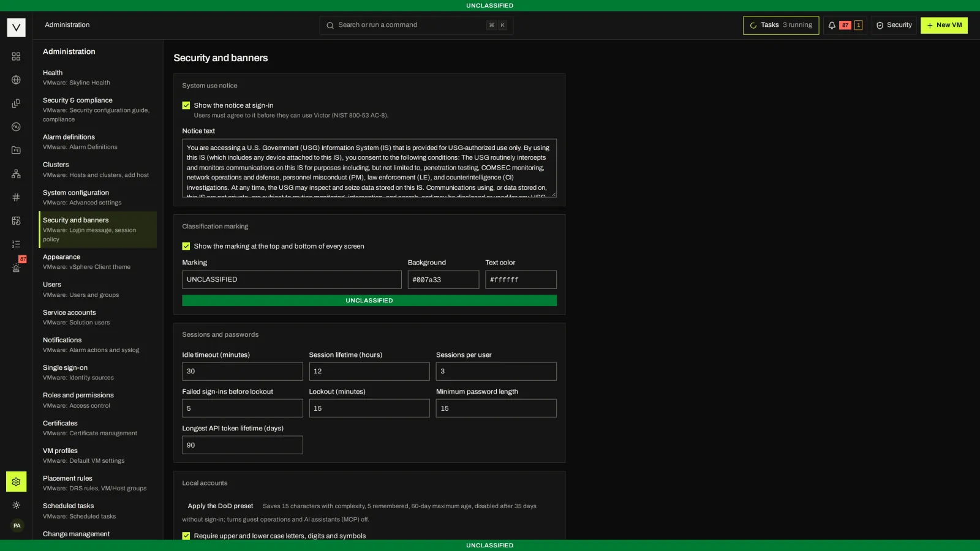Click the Failed sign-ins before lockout field
Screen dimensions: 980x551
pyautogui.click(x=243, y=408)
